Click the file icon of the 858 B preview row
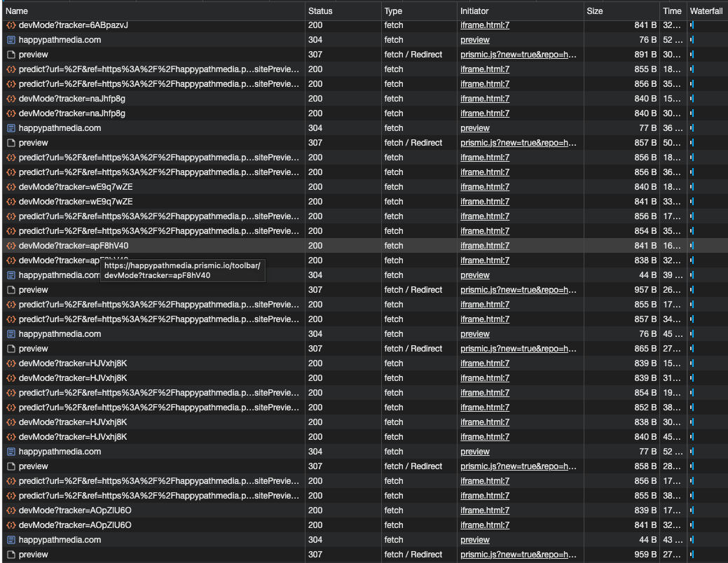 11,466
